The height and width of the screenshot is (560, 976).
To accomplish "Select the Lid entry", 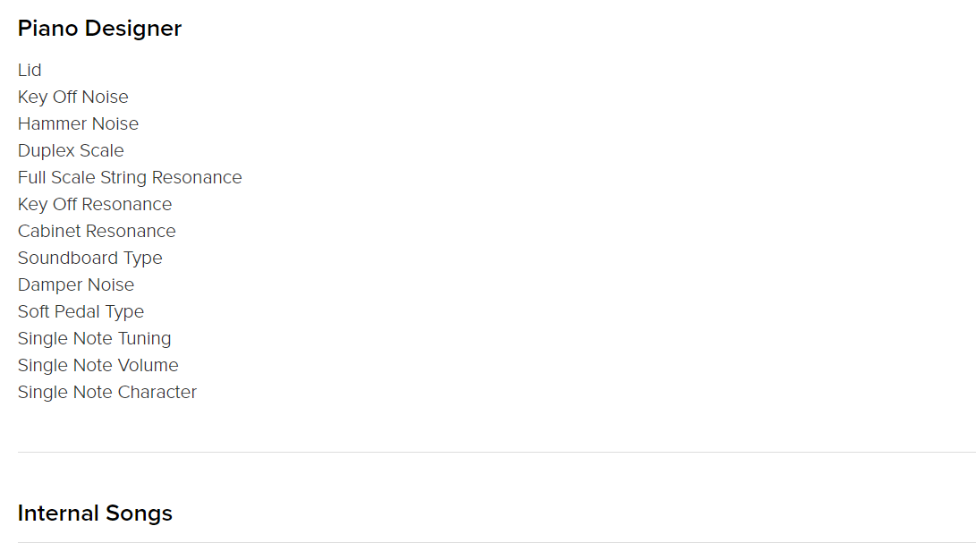I will [30, 71].
